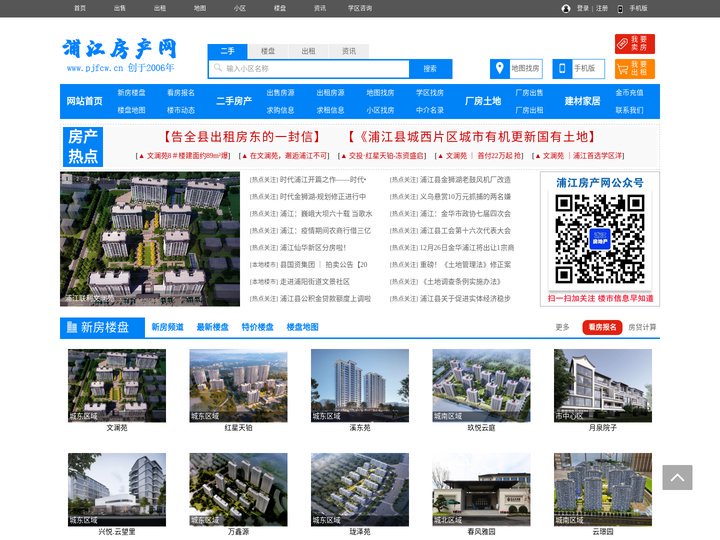Open the 兴悦·云望里 property thumbnail

click(x=117, y=489)
